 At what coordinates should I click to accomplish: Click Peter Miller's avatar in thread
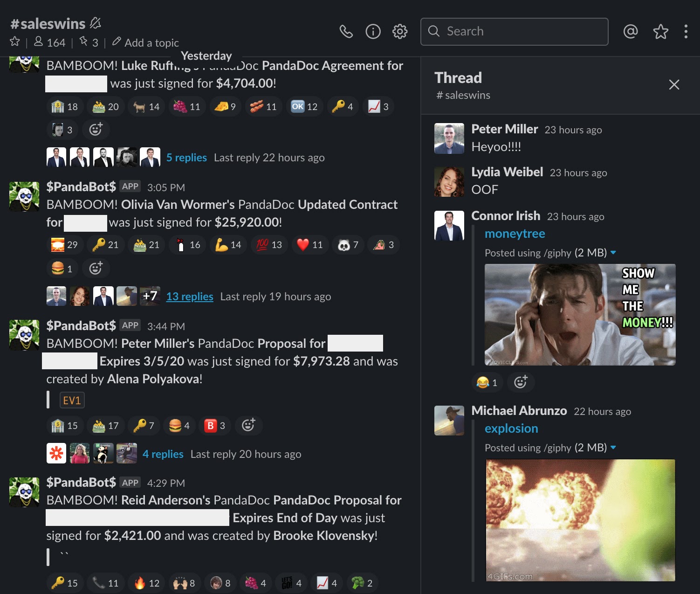click(449, 138)
